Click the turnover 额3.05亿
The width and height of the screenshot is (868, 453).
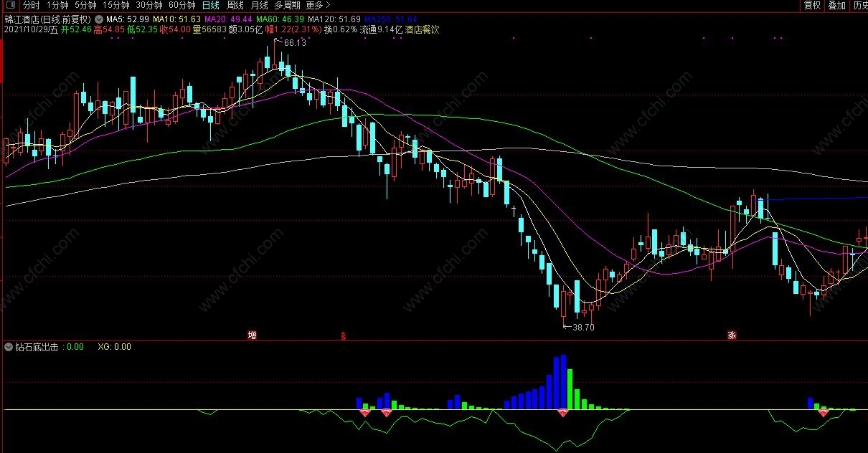click(246, 30)
